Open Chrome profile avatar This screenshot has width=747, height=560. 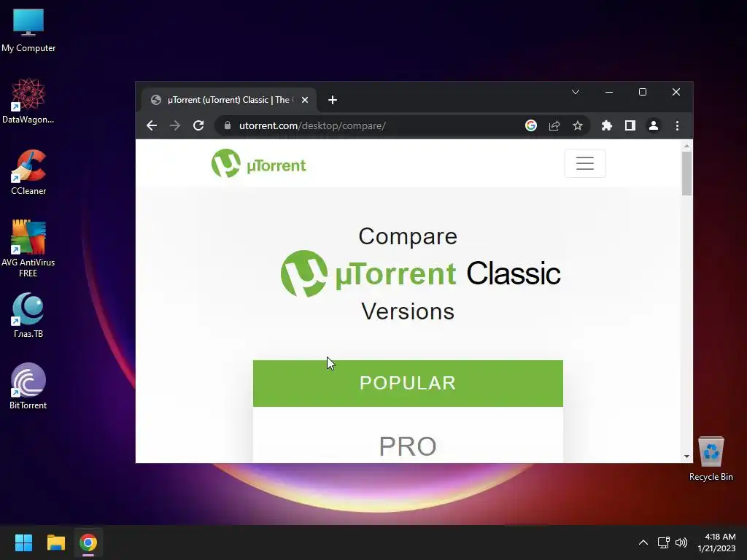click(x=653, y=125)
